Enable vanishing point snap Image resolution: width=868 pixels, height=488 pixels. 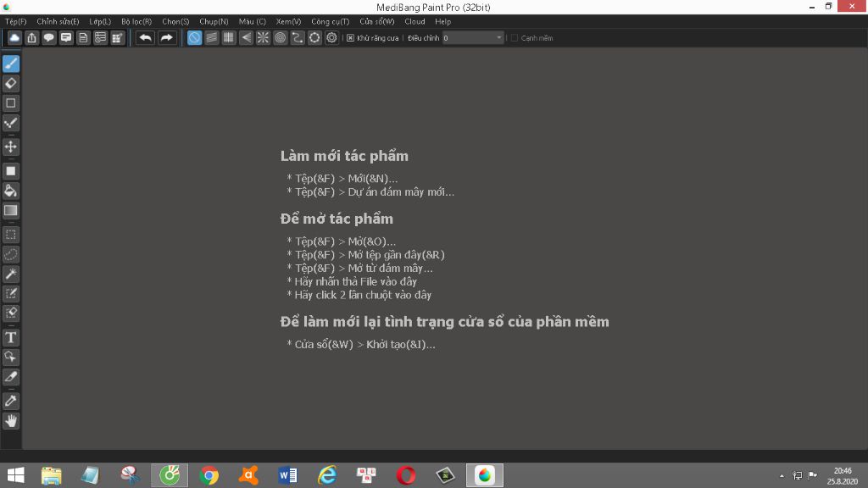pos(246,37)
